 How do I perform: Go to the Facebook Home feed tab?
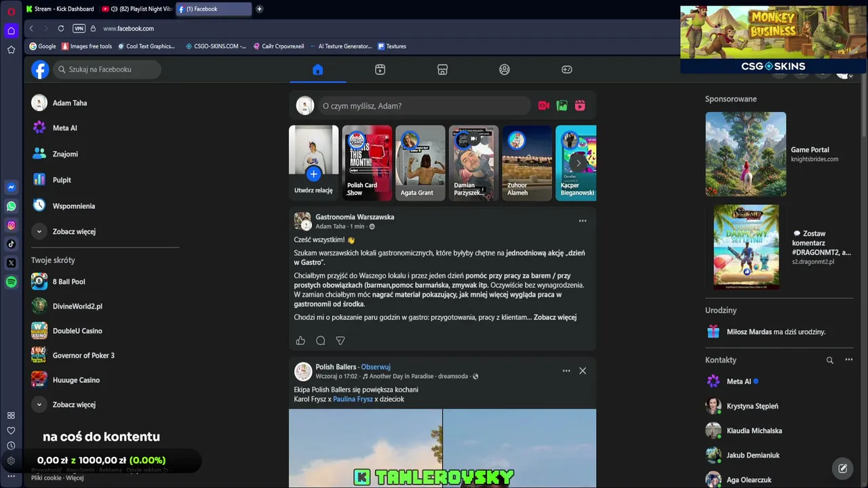pyautogui.click(x=317, y=69)
